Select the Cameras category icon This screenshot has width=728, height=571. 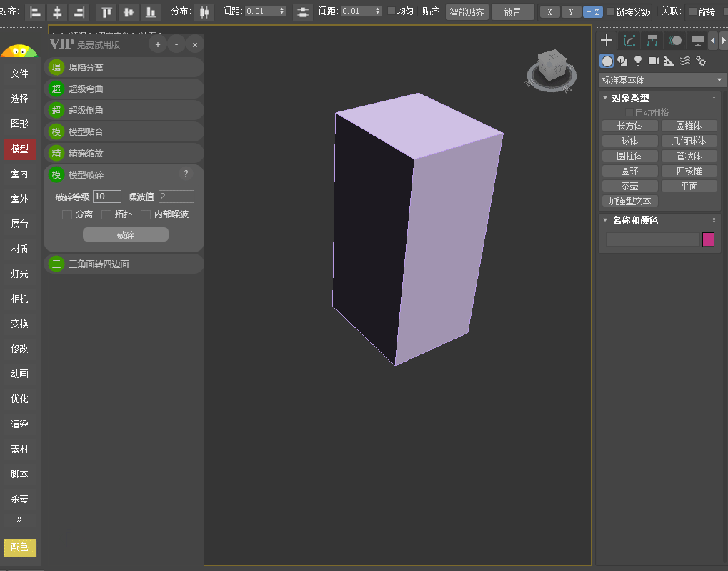[654, 61]
